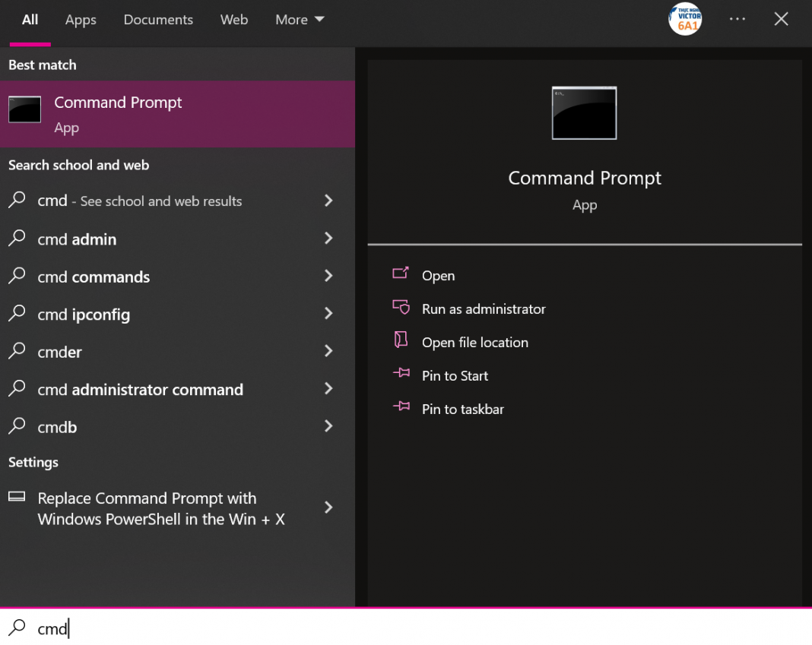Click the Pin to Start pin icon
Screen dimensions: 812x645
pyautogui.click(x=401, y=374)
